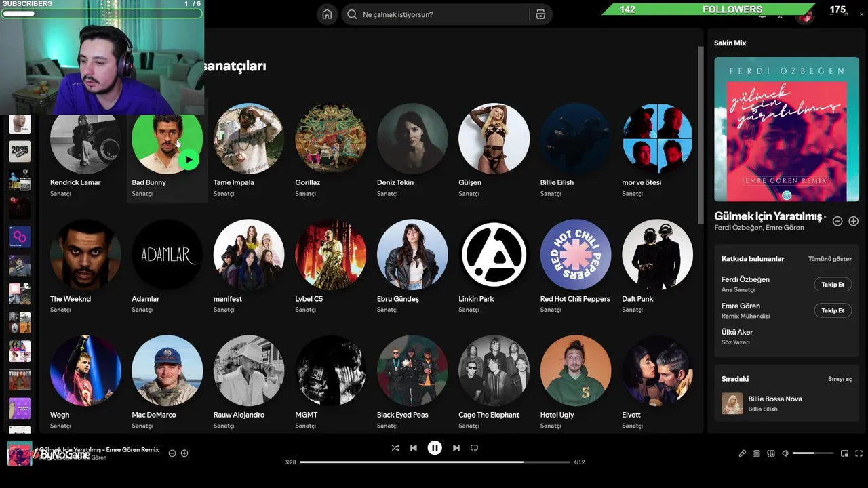Follow Emre Gören with Takip Et
The width and height of the screenshot is (868, 488).
833,310
